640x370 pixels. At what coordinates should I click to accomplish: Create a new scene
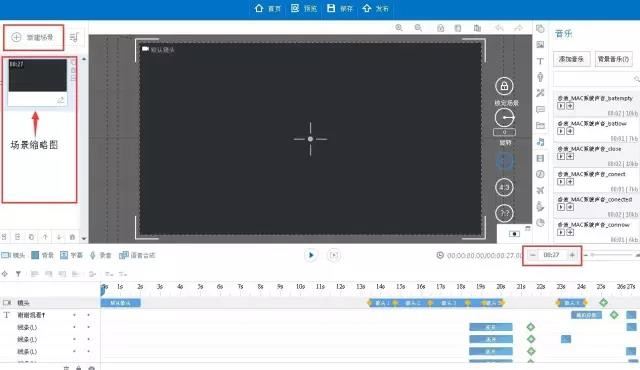33,37
